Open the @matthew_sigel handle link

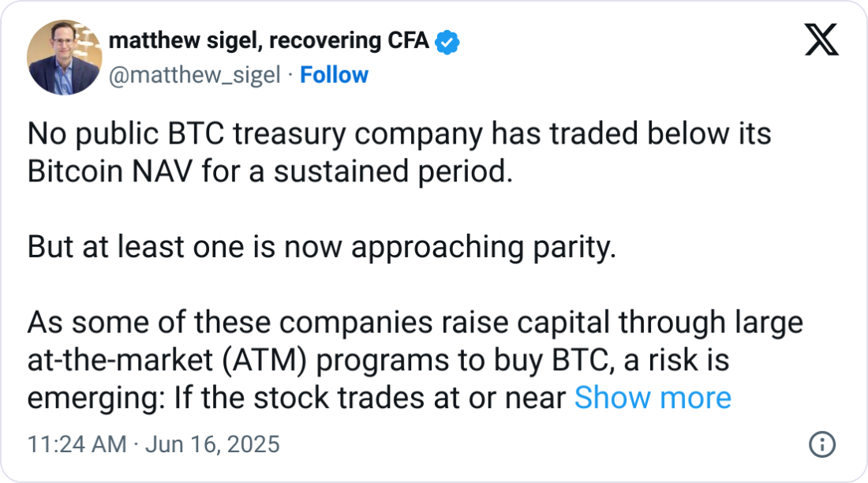pos(193,75)
